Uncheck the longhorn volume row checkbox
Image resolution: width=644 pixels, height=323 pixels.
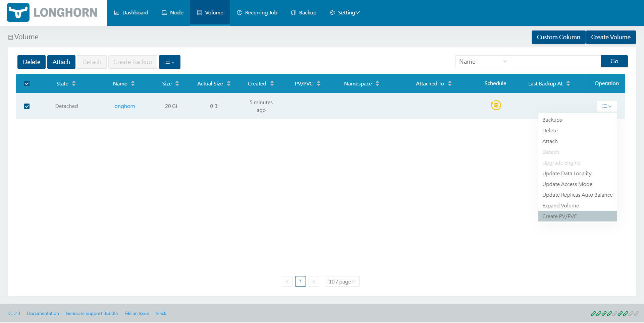tap(27, 106)
